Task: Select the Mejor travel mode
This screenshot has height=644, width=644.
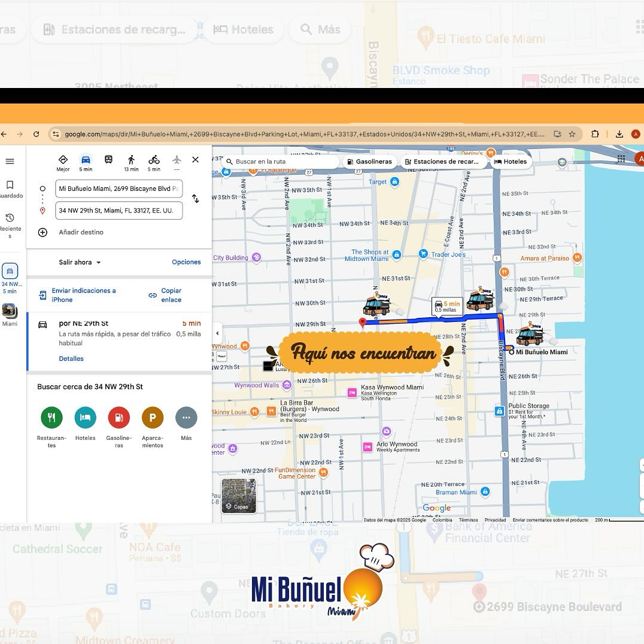Action: (x=63, y=163)
